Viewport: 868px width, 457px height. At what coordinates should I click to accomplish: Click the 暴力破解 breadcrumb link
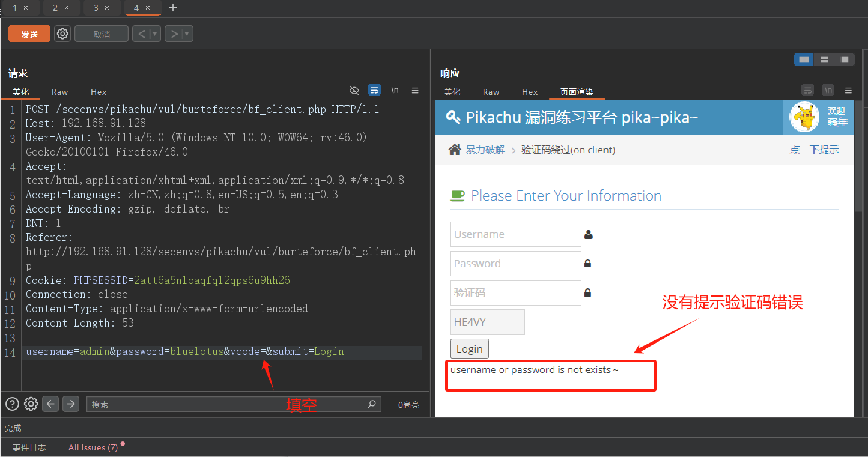click(x=485, y=150)
